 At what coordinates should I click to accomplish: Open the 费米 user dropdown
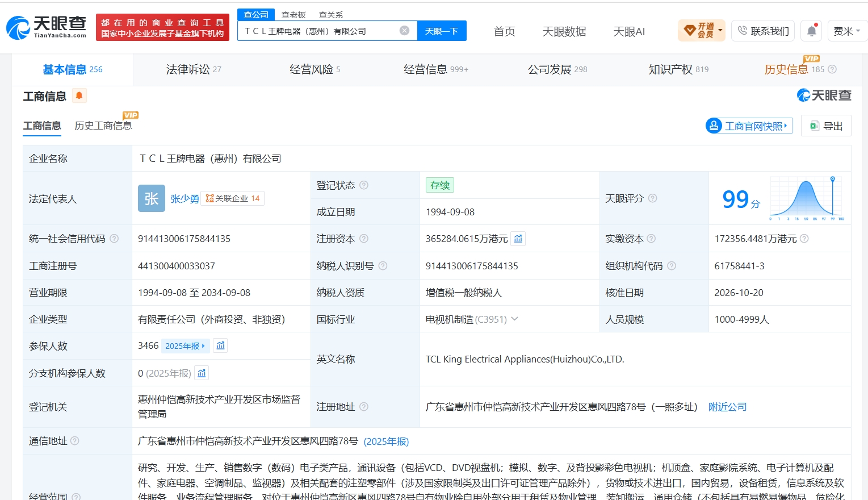click(847, 31)
